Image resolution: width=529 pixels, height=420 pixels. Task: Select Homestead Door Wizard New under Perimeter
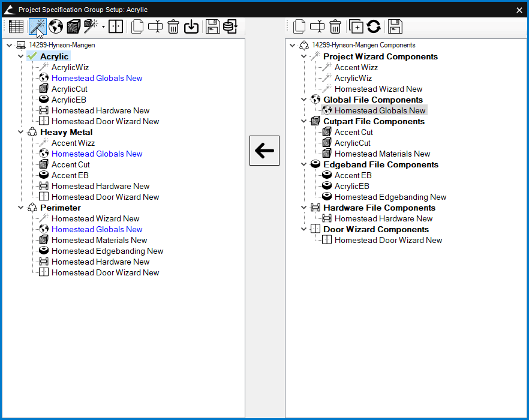(105, 272)
